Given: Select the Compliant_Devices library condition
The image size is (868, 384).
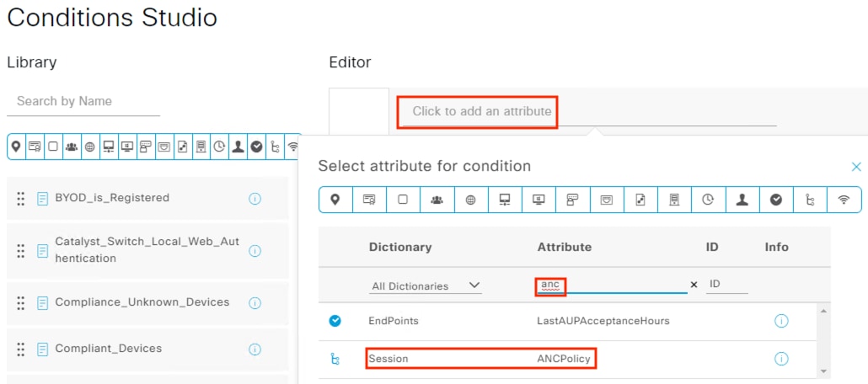Looking at the screenshot, I should (x=147, y=349).
